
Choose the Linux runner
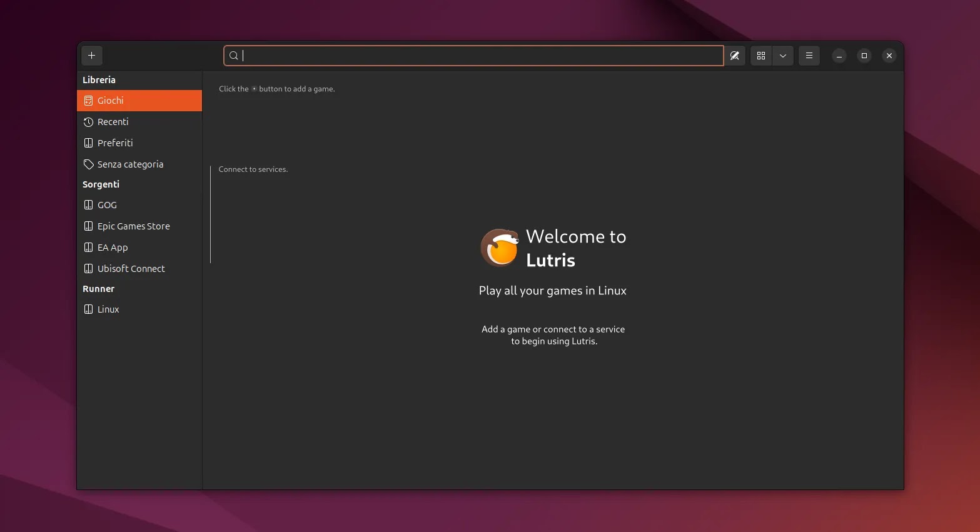(x=139, y=309)
